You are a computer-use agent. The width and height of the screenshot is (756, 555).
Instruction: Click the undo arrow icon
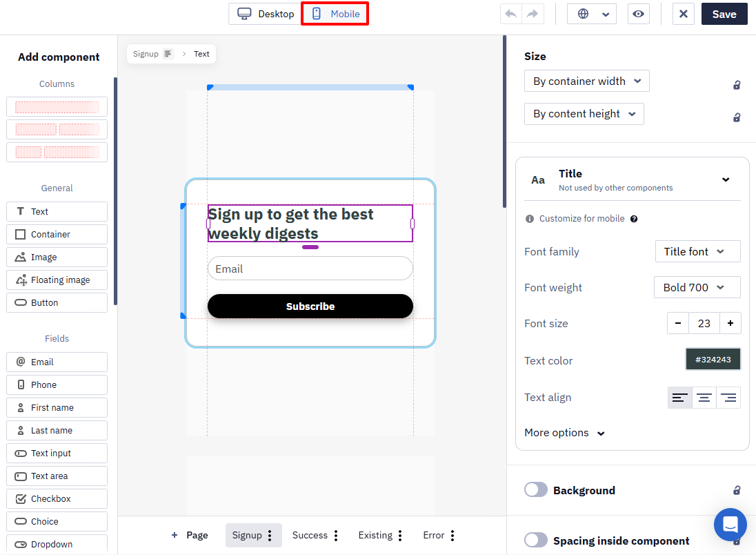(511, 14)
